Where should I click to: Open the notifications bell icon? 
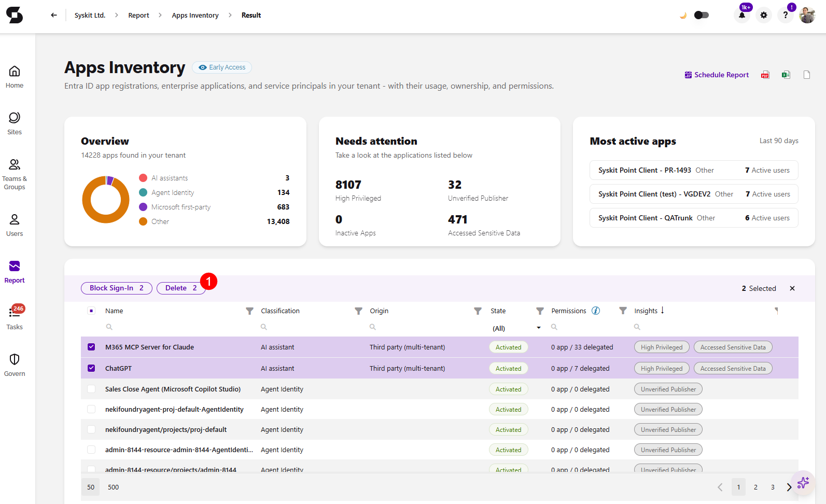point(742,15)
